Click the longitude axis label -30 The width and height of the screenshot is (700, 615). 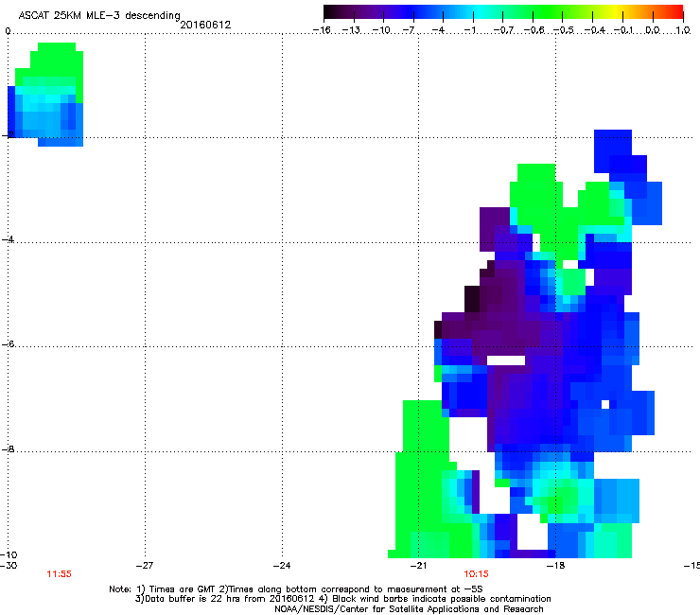(x=9, y=565)
